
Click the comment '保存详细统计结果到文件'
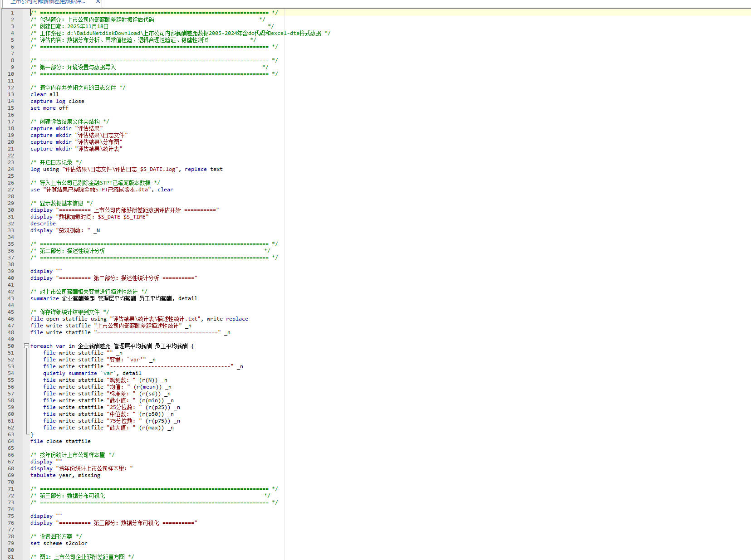[70, 312]
